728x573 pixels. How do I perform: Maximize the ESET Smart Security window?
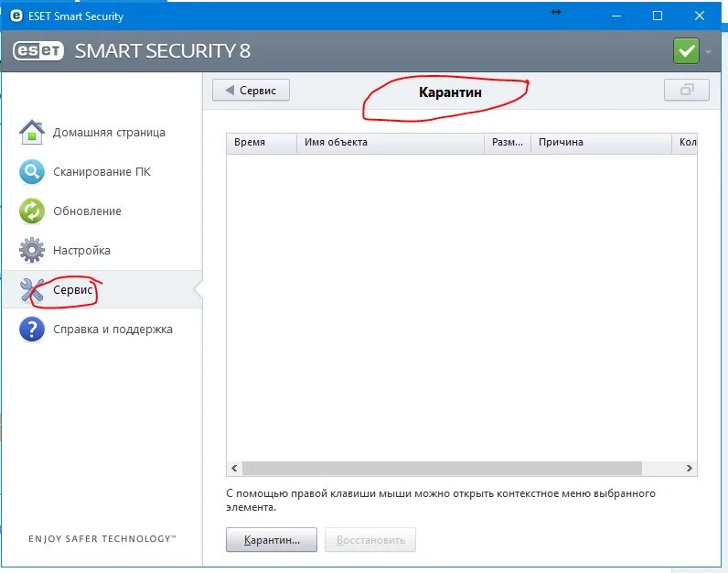pos(658,16)
